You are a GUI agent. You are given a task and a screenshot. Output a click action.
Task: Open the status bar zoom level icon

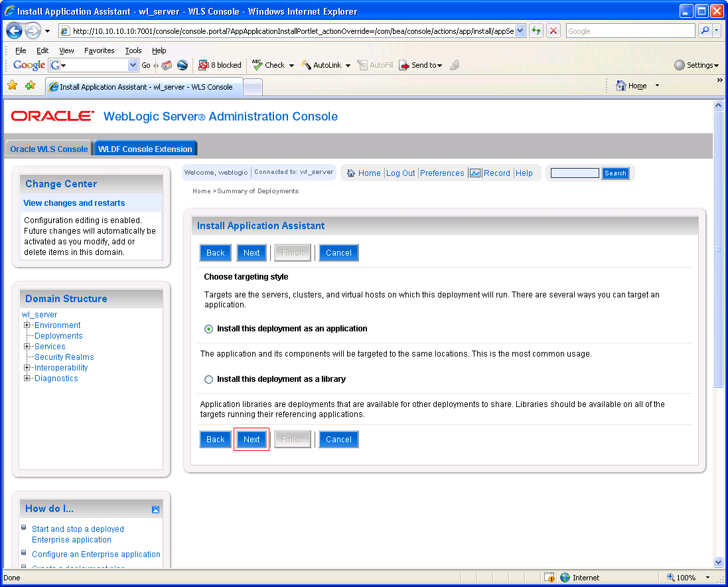click(x=670, y=577)
